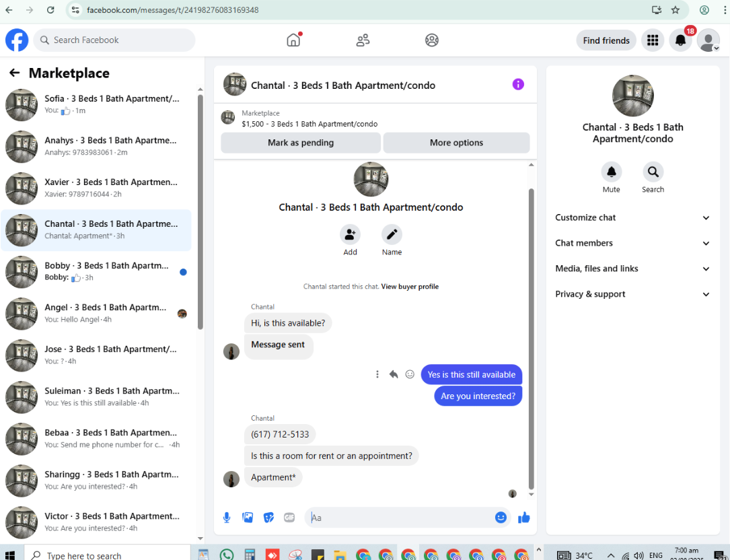Open the Bebaa conversation
This screenshot has width=730, height=560.
(96, 439)
